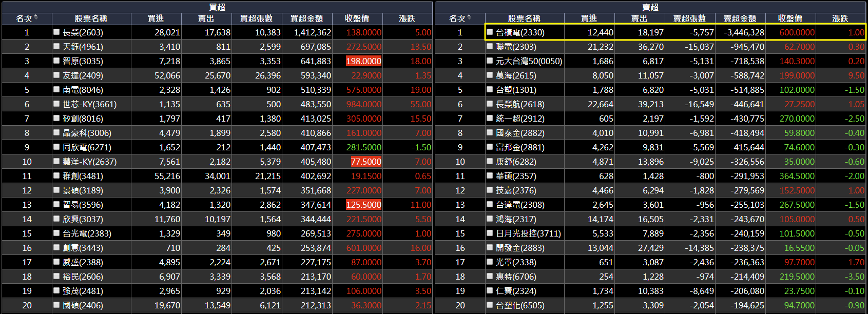Sort by the 賣超金額 column header
The width and height of the screenshot is (868, 314).
pos(740,18)
